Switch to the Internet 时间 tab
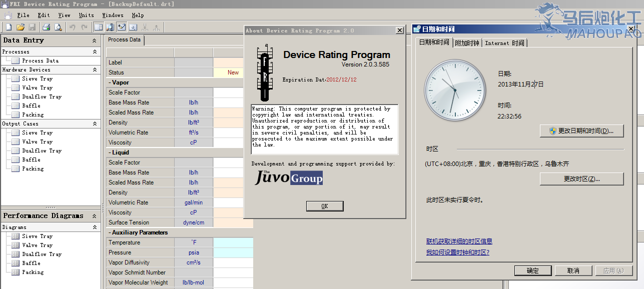This screenshot has height=289, width=644. pyautogui.click(x=504, y=43)
